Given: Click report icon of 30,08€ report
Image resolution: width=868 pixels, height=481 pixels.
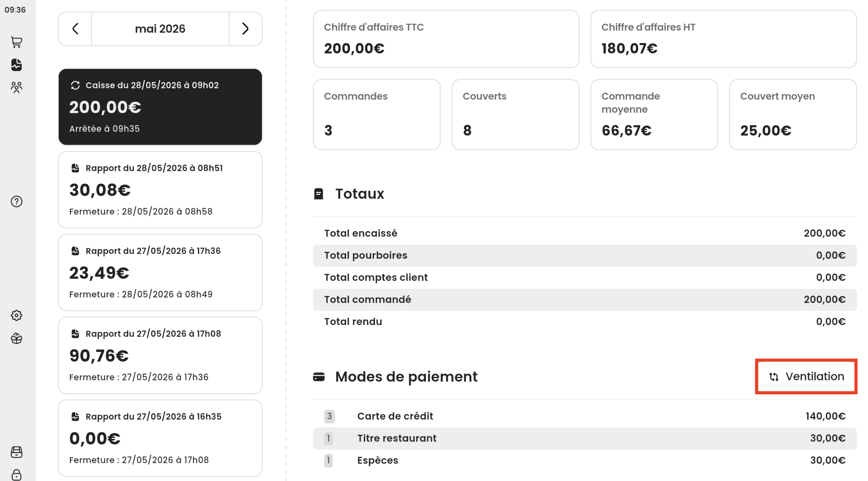Looking at the screenshot, I should [75, 168].
